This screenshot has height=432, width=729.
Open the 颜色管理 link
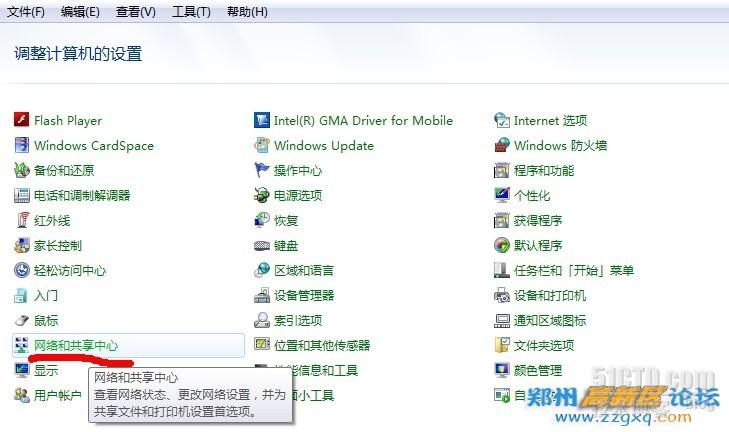[538, 370]
